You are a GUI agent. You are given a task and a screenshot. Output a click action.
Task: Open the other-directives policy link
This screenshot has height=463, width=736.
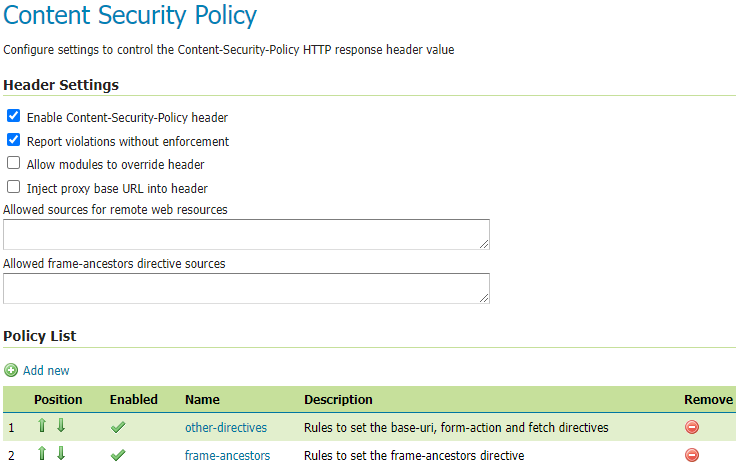click(226, 428)
